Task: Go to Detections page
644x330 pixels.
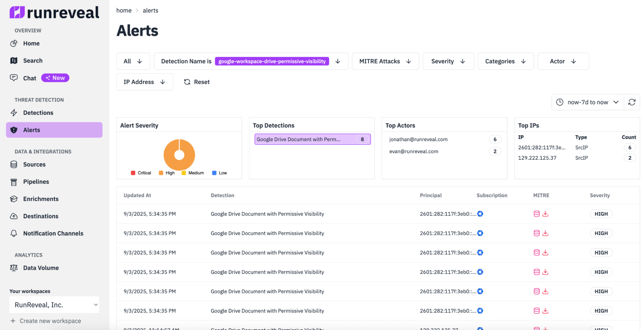Action: 38,113
